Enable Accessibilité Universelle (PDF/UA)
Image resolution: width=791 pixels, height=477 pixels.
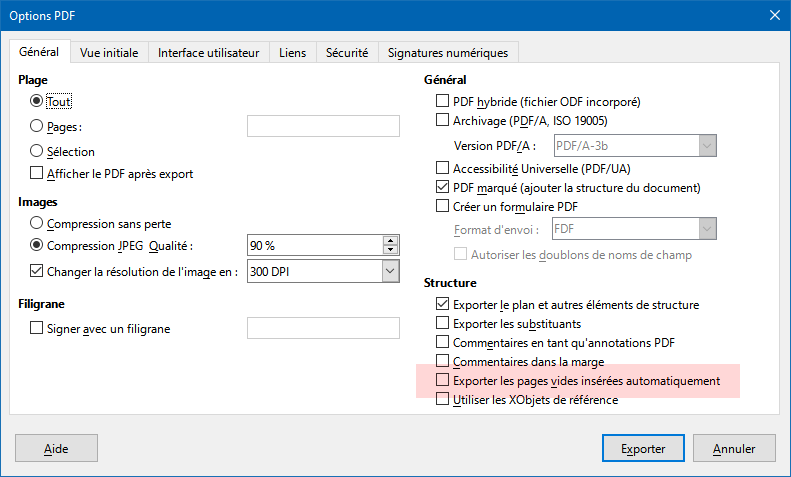[x=442, y=167]
